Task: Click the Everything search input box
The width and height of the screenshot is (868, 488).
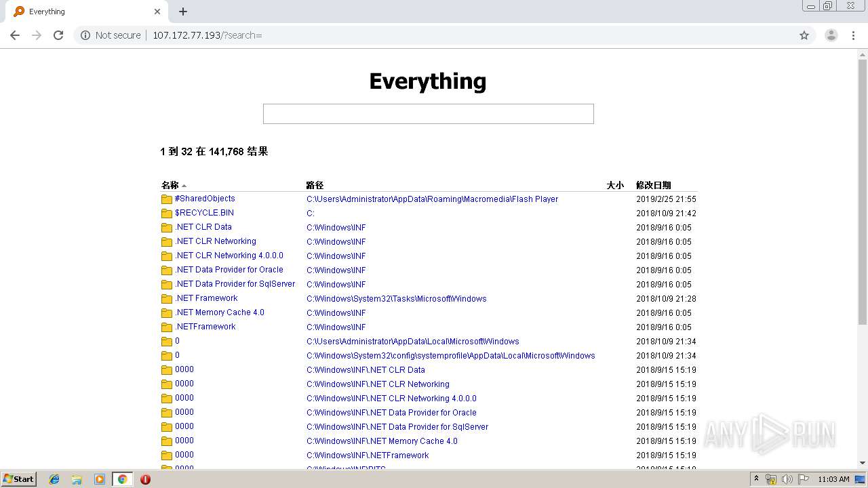Action: [428, 114]
